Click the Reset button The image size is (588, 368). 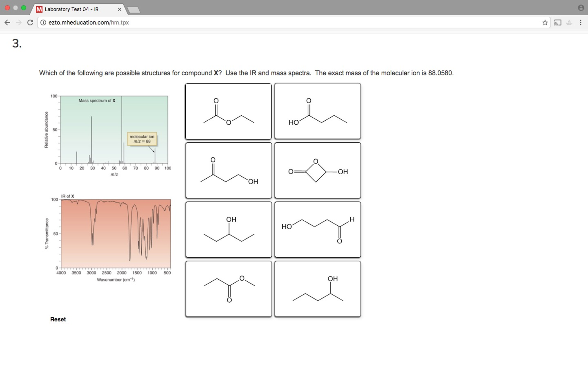[x=58, y=319]
